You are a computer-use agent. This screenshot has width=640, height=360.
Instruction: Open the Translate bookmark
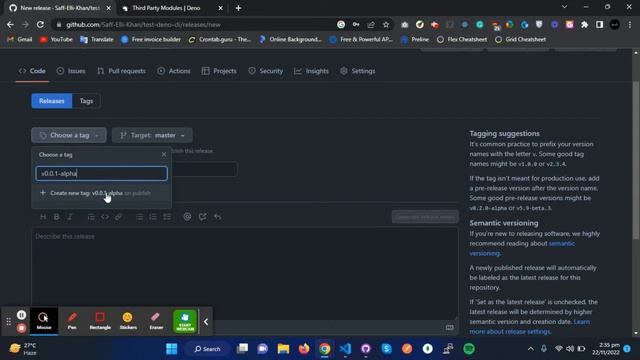[x=97, y=39]
